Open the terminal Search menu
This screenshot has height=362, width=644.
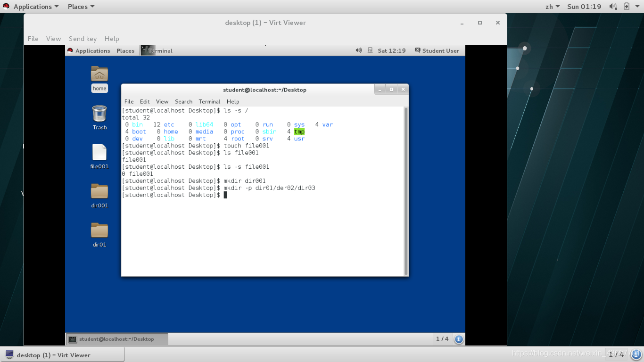183,101
